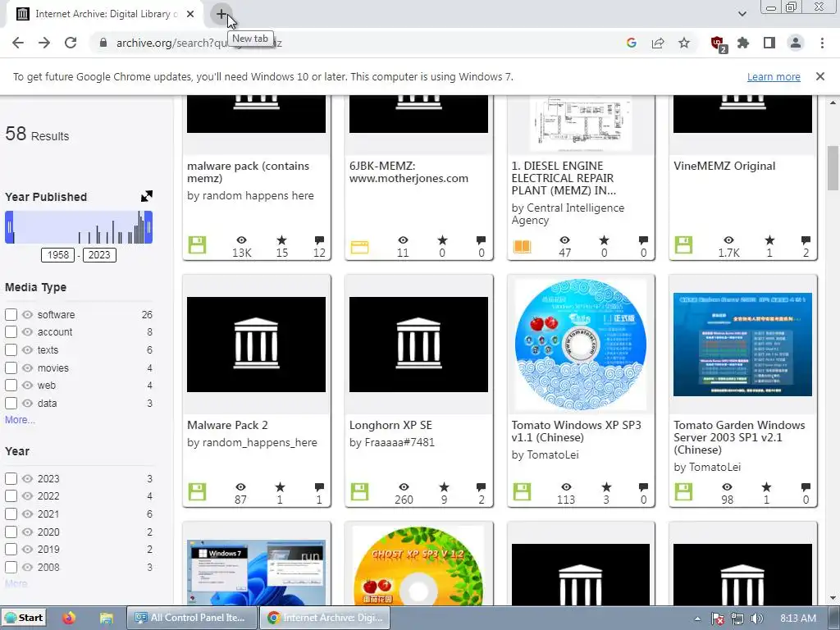Screen dimensions: 840x630
Task: Click the 1958 start year field
Action: coord(58,255)
